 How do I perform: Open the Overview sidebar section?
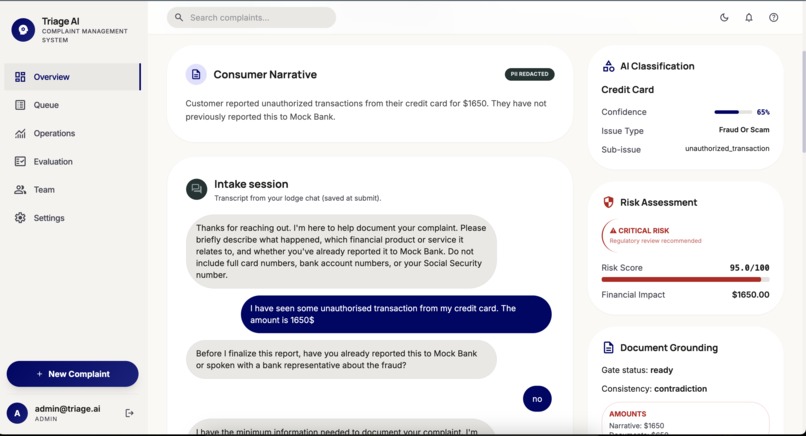click(x=72, y=77)
